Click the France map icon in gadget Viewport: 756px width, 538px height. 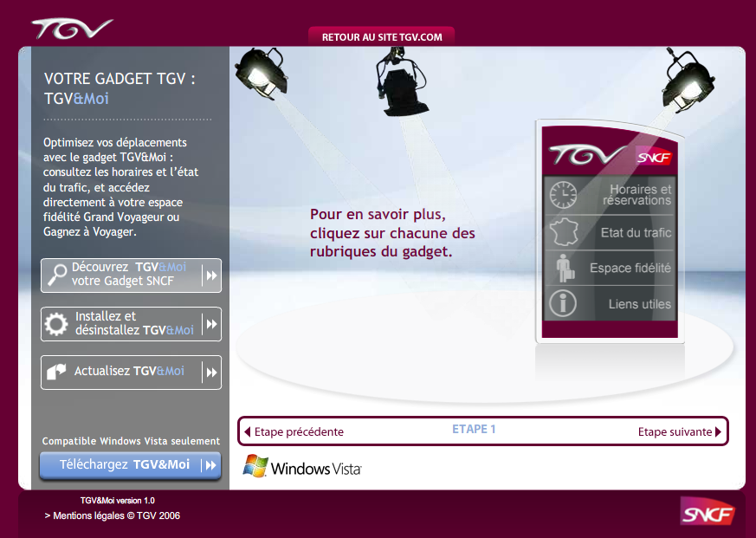click(563, 232)
